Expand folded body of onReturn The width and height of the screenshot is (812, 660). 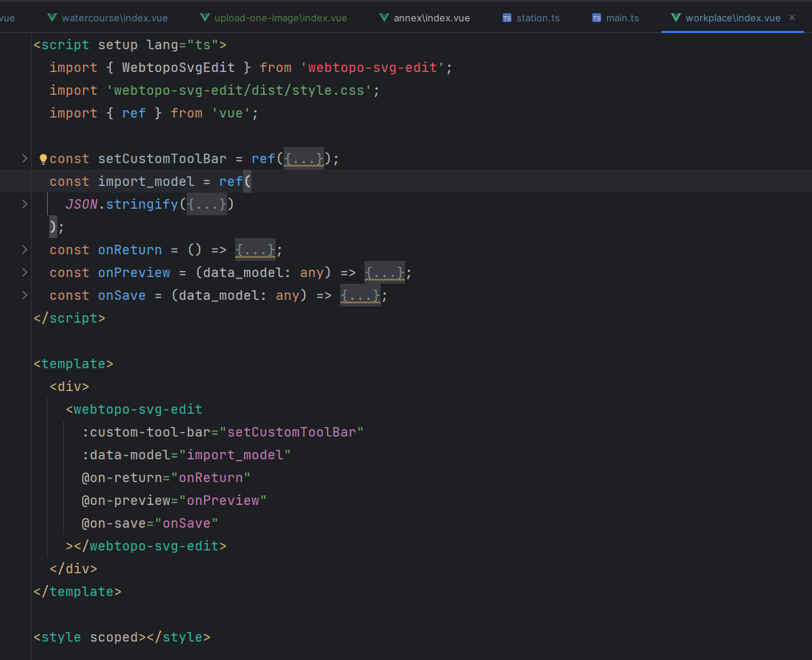click(255, 250)
